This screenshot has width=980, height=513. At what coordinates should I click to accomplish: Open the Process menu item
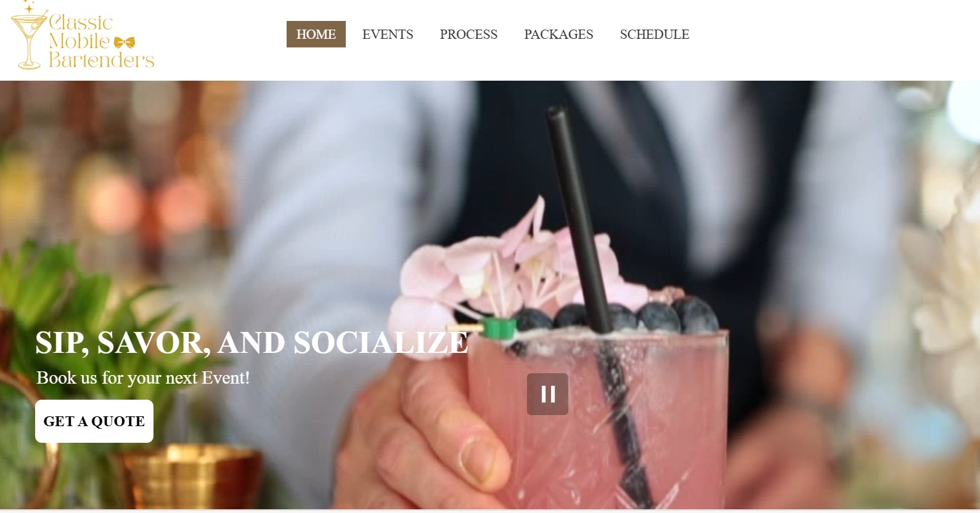click(x=468, y=34)
